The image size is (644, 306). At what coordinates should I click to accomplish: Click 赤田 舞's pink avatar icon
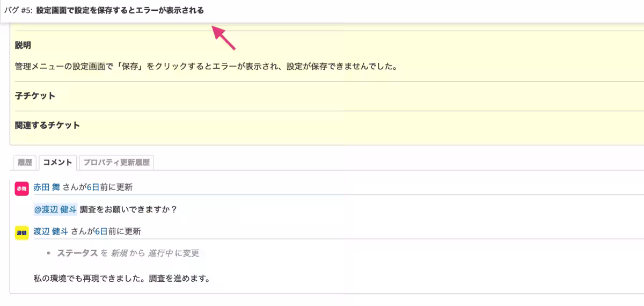click(x=21, y=189)
